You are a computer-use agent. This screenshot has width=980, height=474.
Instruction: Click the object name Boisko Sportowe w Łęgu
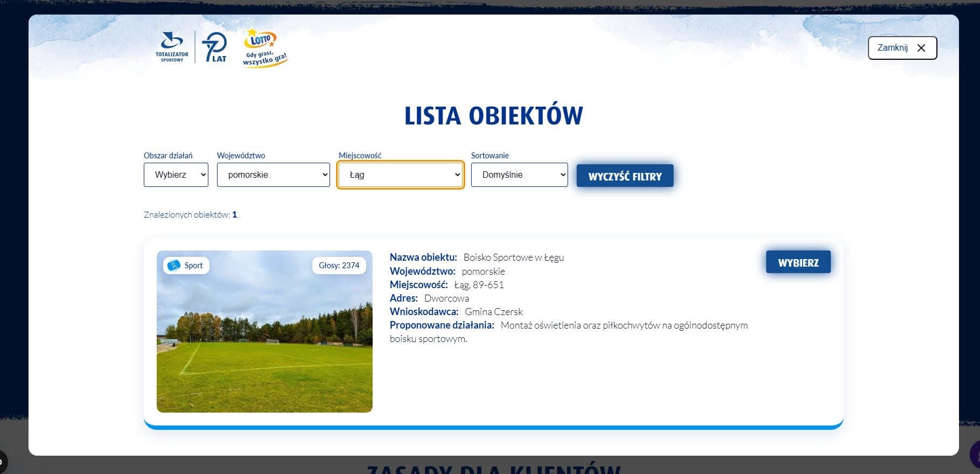(x=513, y=257)
